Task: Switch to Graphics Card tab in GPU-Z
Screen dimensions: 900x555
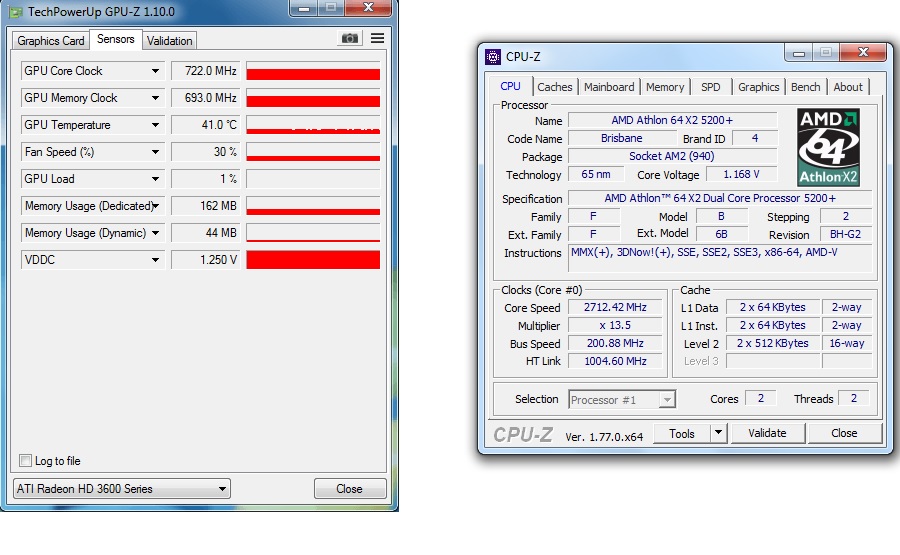Action: coord(51,41)
